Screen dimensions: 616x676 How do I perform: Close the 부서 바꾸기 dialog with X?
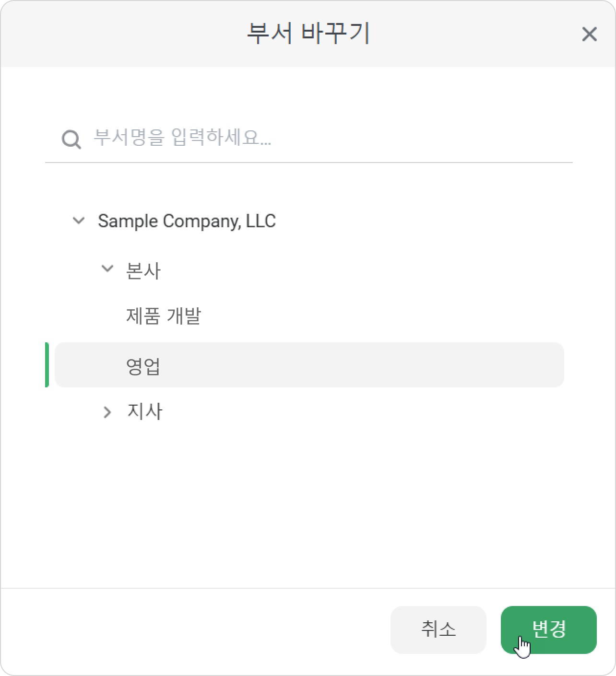589,34
